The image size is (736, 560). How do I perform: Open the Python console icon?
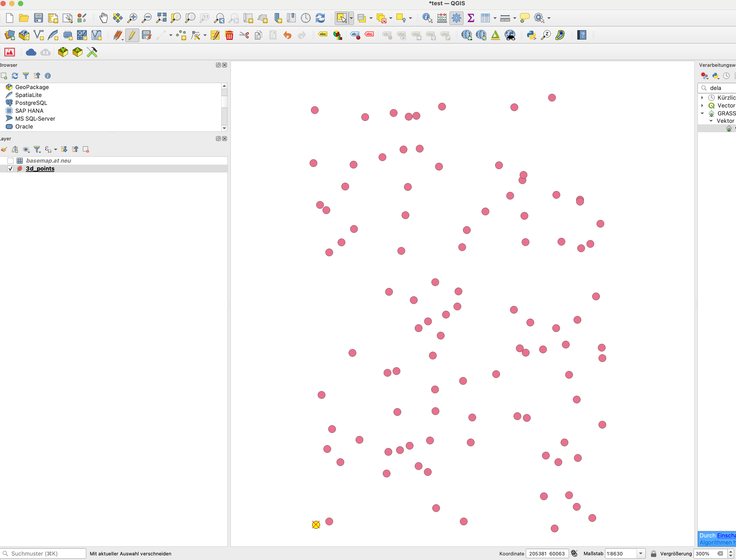[x=531, y=35]
